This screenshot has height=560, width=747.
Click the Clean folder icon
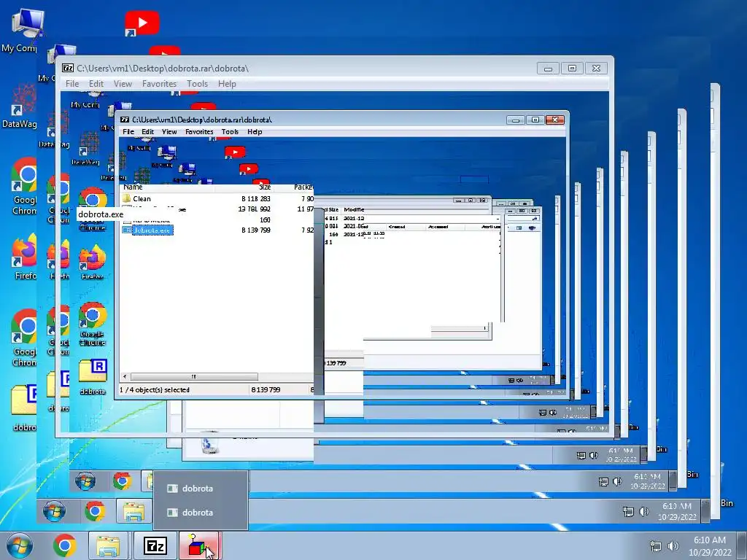pyautogui.click(x=127, y=198)
